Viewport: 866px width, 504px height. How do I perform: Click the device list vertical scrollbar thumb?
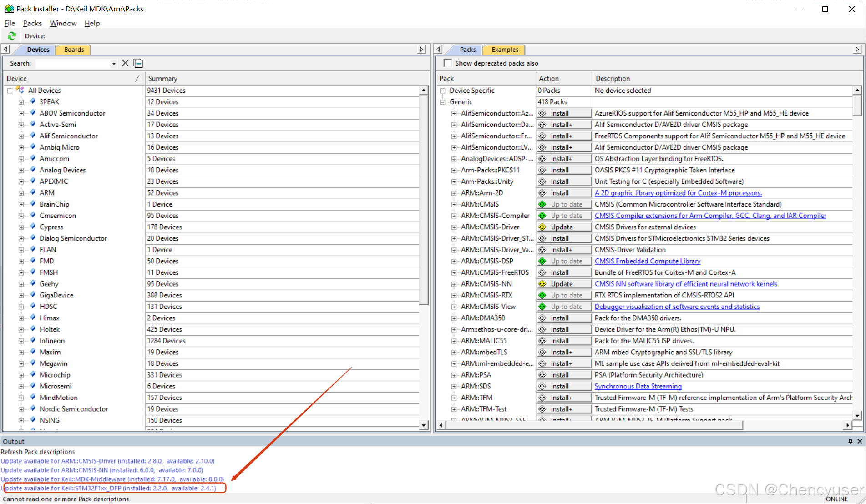(x=424, y=200)
